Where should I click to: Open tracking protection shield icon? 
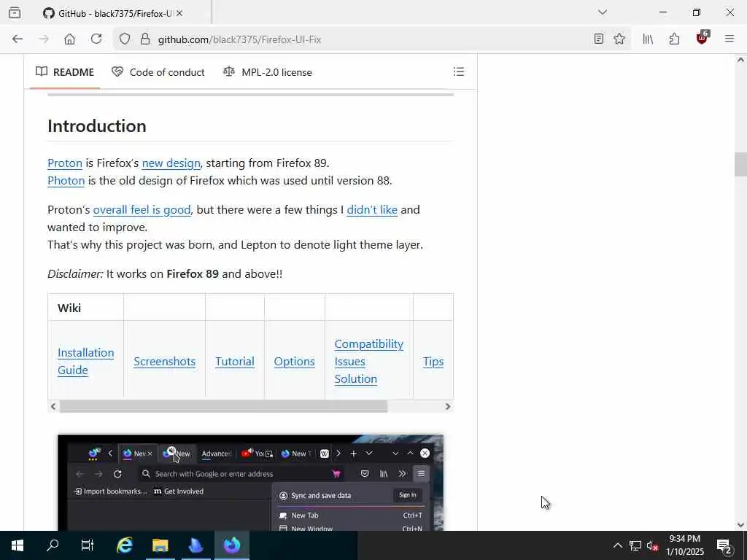[x=124, y=39]
